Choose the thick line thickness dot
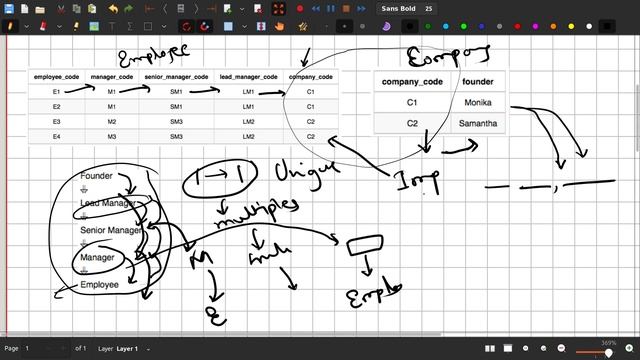The width and height of the screenshot is (640, 360). [x=362, y=27]
